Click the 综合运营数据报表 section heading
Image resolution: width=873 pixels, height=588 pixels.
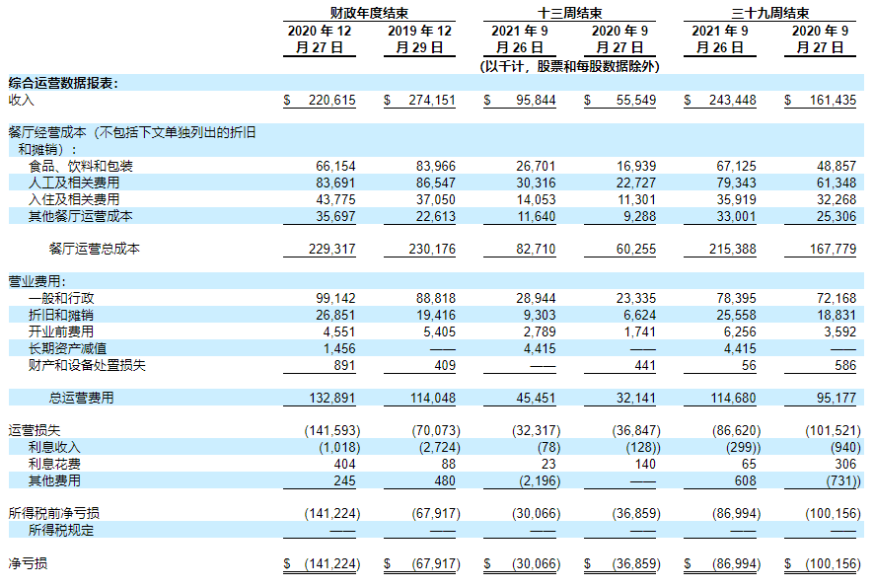(x=63, y=84)
